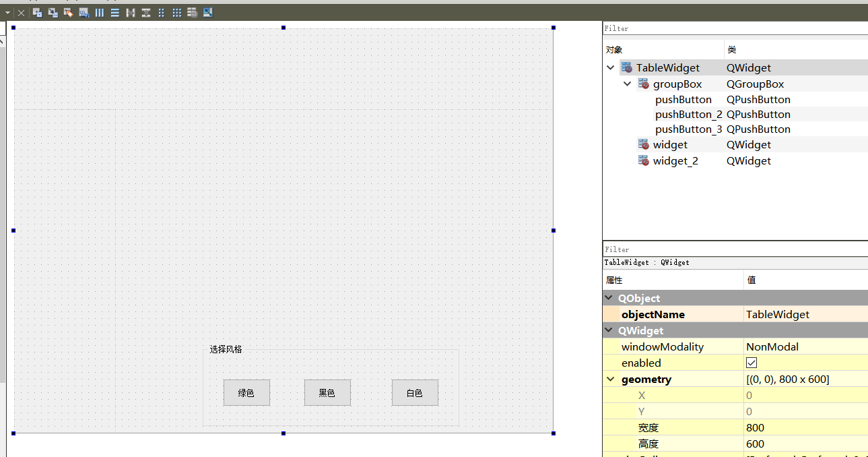Apply grid layout from toolbar
Screen dimensions: 868x457
176,12
